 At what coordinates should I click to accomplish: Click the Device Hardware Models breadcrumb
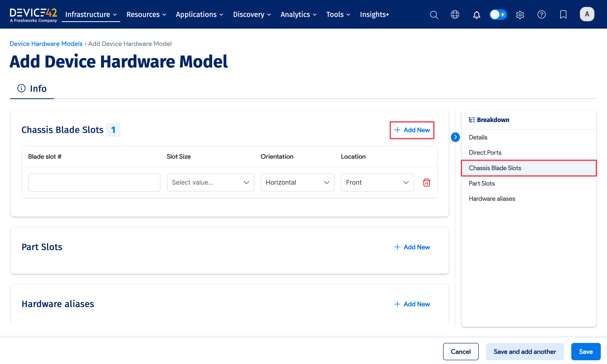tap(46, 44)
